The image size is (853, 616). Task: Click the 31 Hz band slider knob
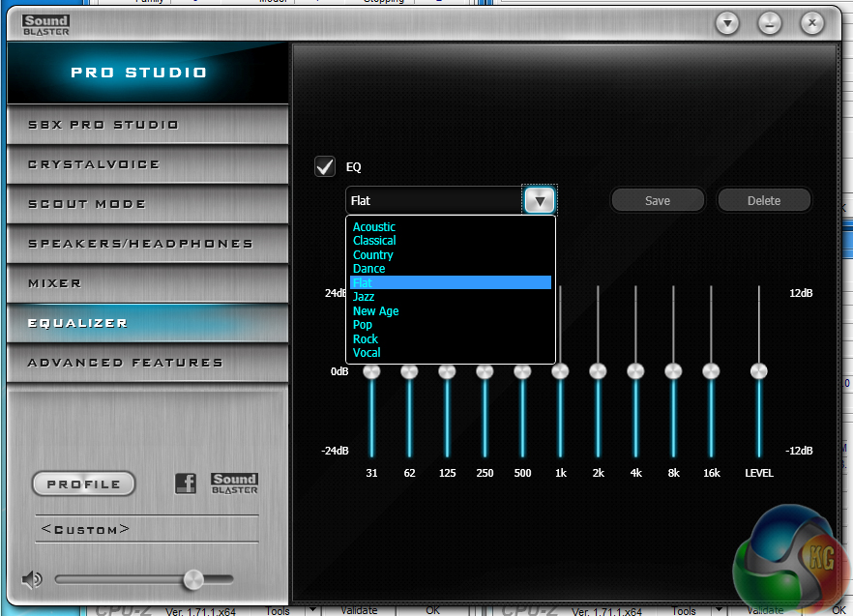(371, 371)
